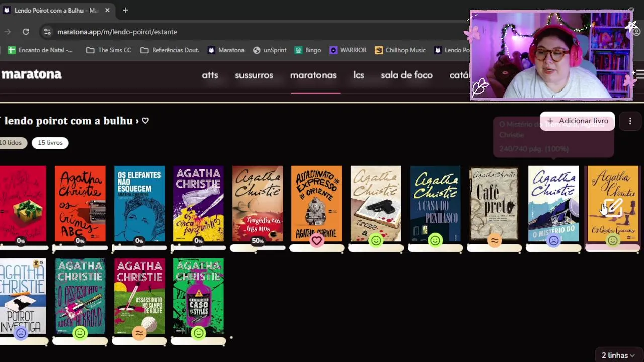Open Os Cinco Porquinhos book cover

(198, 204)
